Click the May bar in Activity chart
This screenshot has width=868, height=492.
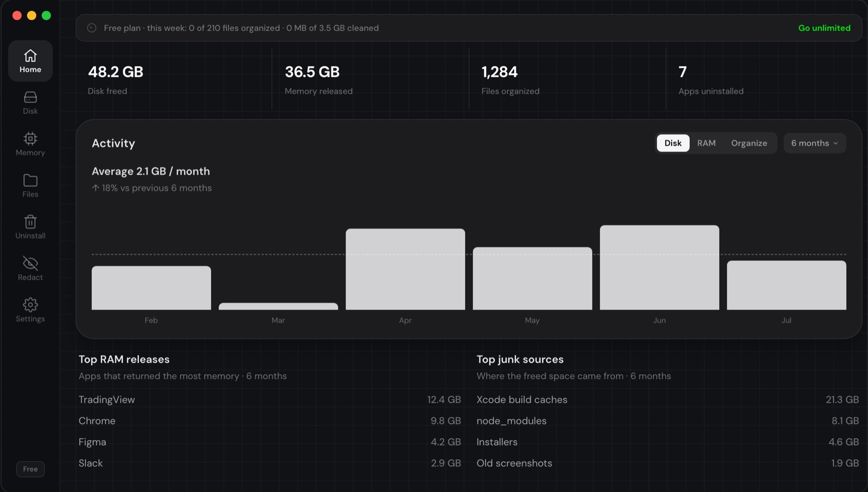[x=532, y=279]
